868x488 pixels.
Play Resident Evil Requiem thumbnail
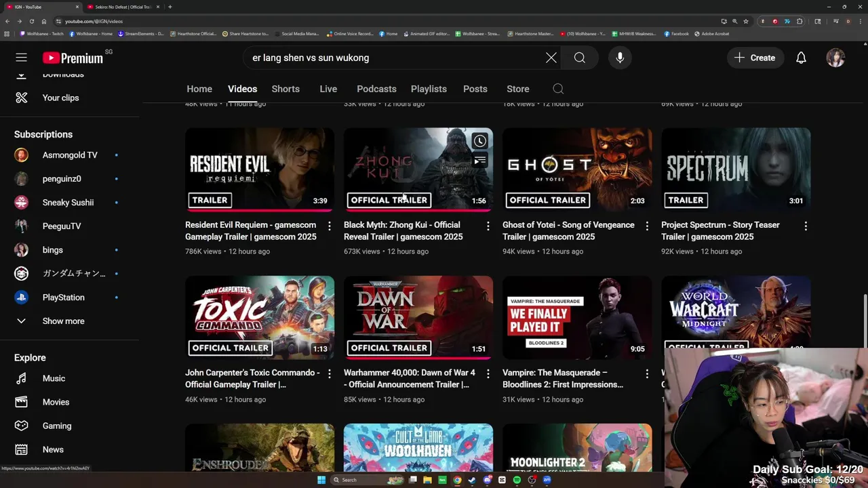[260, 169]
